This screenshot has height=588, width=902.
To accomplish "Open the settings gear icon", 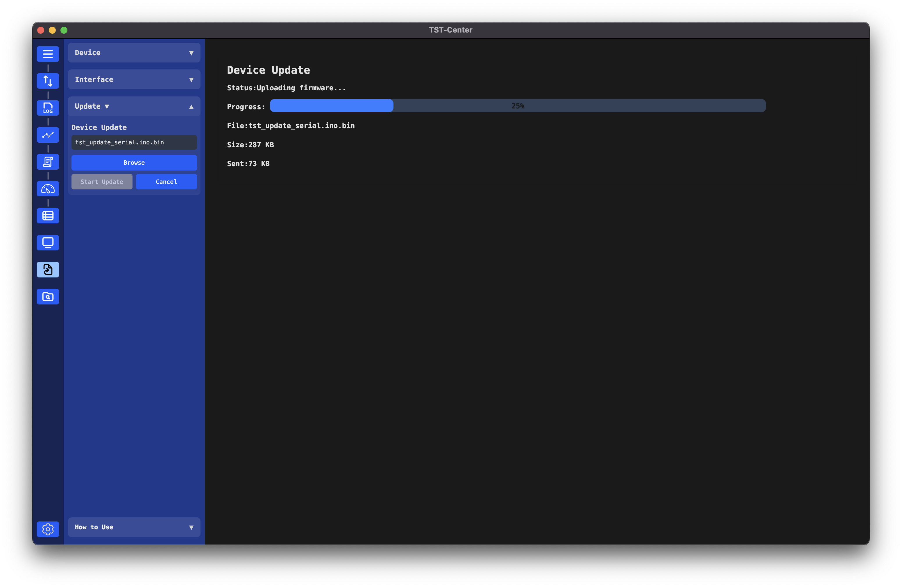I will (x=48, y=529).
